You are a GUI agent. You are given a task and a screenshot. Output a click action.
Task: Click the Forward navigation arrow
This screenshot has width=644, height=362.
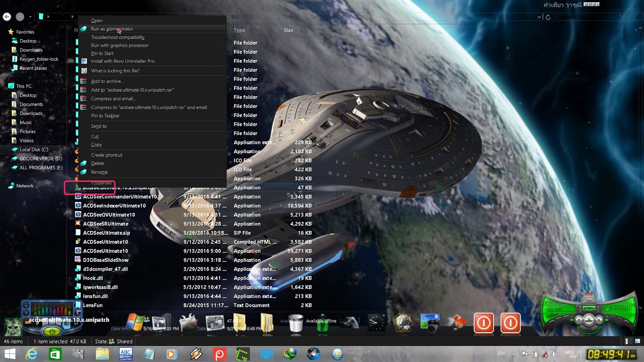click(20, 16)
